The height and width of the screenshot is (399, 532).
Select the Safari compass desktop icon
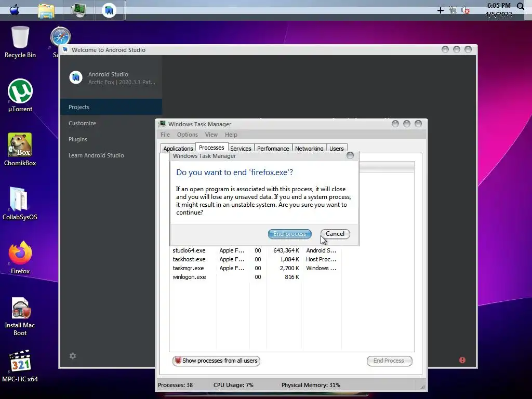click(60, 36)
